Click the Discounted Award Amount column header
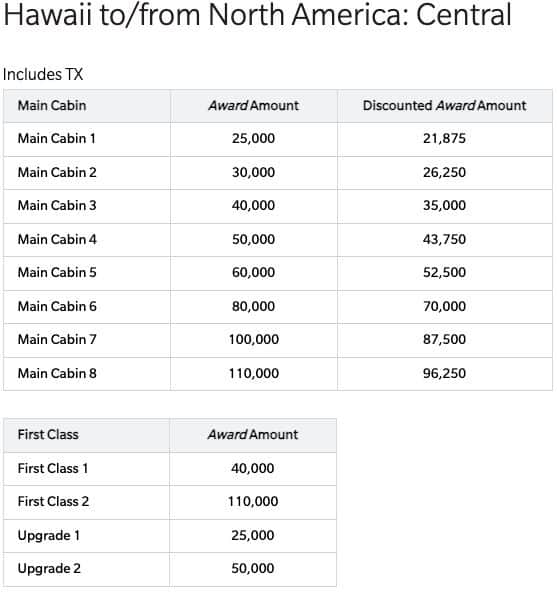The image size is (557, 592). pos(444,106)
